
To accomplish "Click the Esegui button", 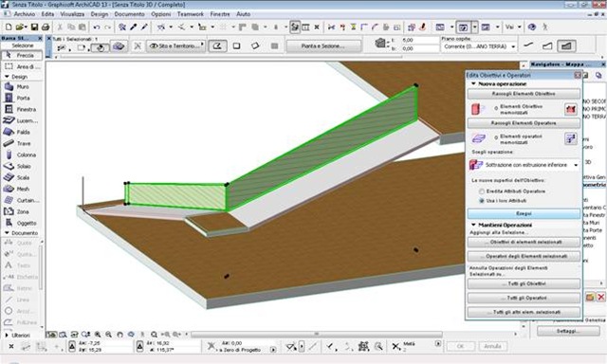I will (x=524, y=213).
